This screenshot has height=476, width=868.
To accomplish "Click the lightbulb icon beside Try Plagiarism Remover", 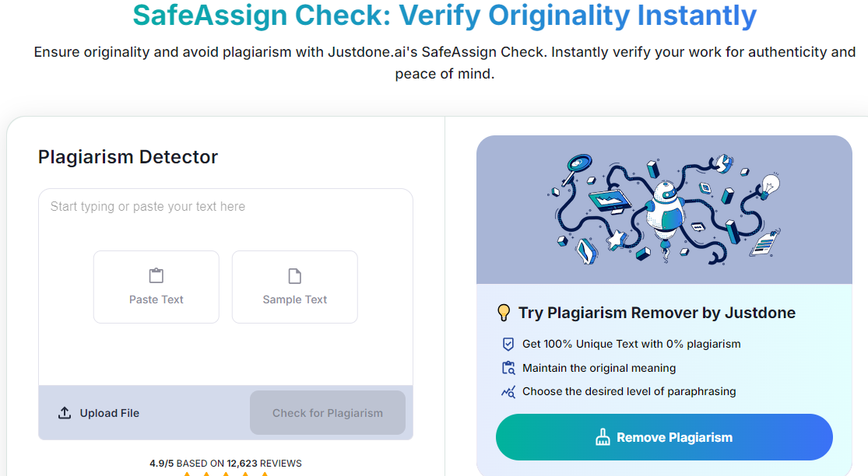I will pos(504,313).
